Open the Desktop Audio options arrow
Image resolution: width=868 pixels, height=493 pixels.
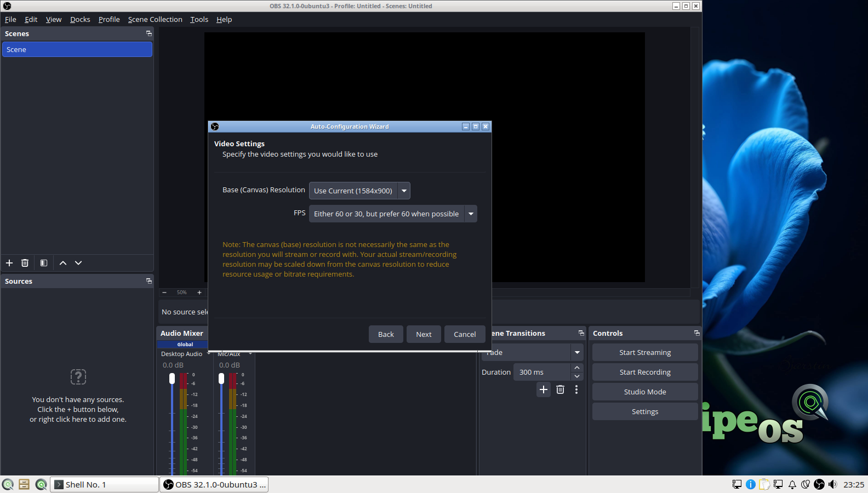209,354
